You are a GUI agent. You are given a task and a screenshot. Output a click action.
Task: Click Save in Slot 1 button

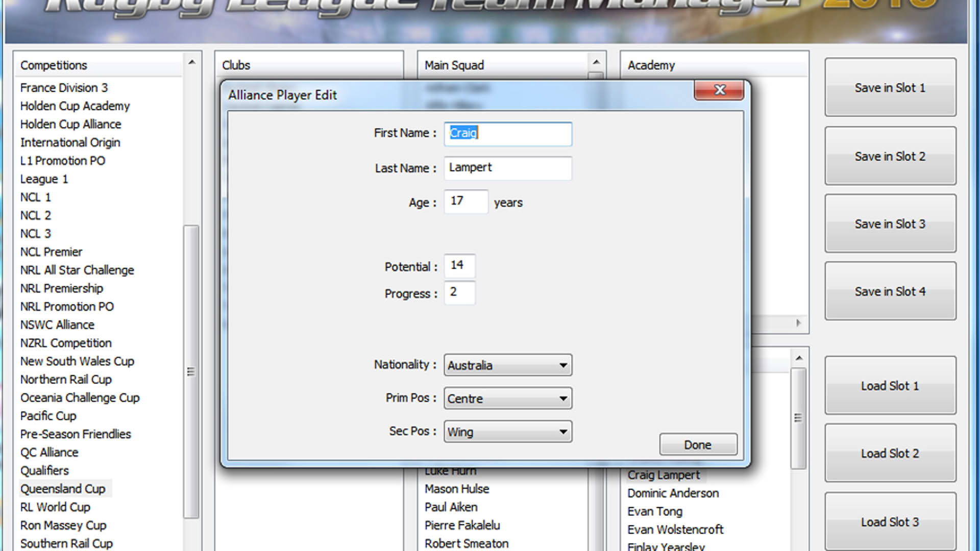click(x=890, y=87)
